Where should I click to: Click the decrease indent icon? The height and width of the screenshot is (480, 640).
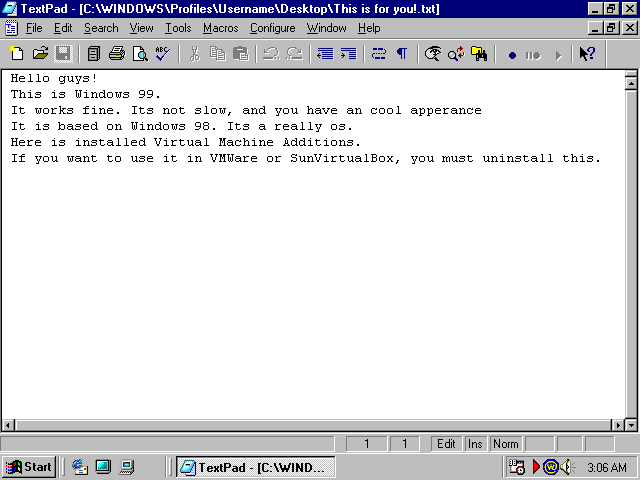coord(325,53)
